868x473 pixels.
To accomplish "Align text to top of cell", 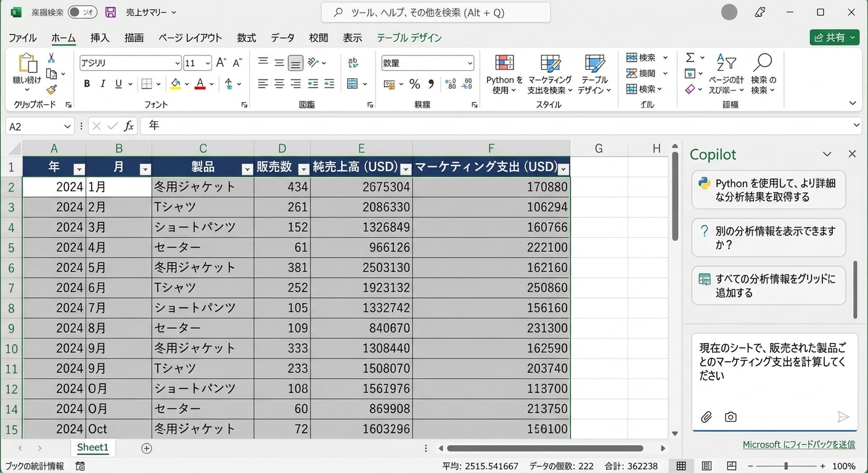I will [263, 62].
